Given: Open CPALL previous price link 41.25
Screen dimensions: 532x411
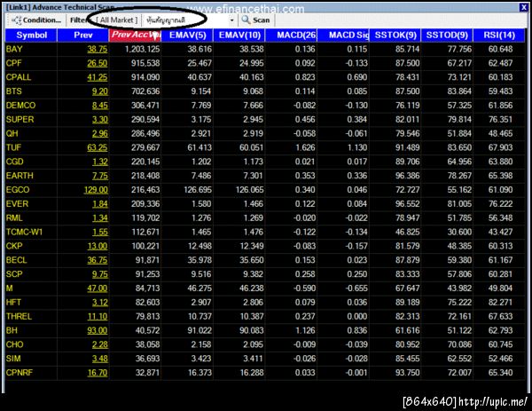Looking at the screenshot, I should click(98, 77).
